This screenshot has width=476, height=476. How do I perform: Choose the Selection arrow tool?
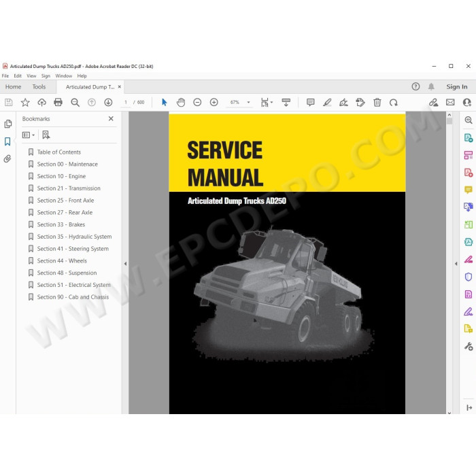click(x=165, y=103)
